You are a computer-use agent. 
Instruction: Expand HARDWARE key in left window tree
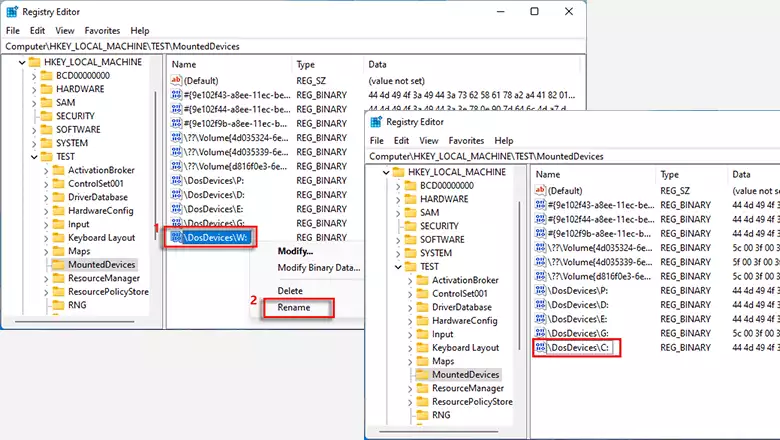point(33,89)
